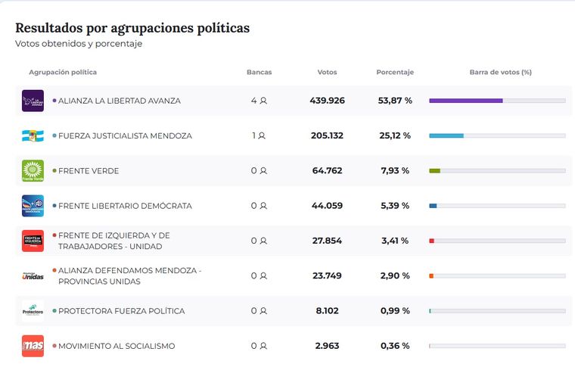Image resolution: width=575 pixels, height=392 pixels.
Task: Click seat icon for Fuerza Justicialista Mendoza
Action: 262,136
